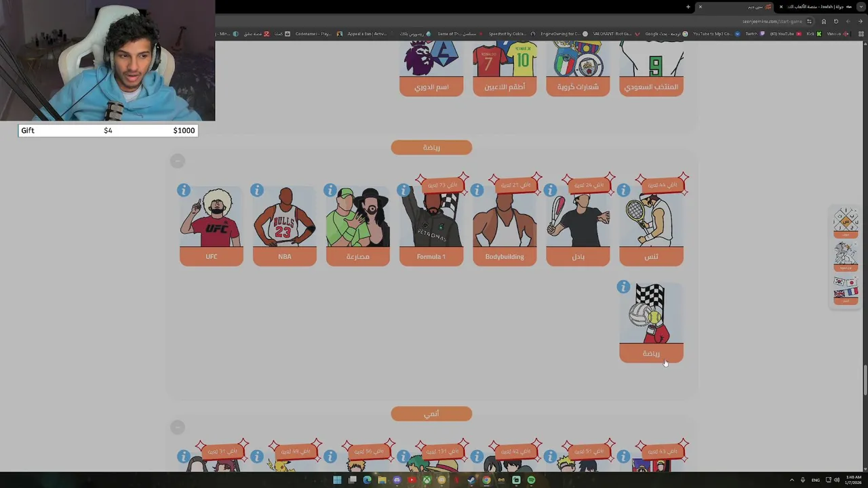Viewport: 868px width, 488px height.
Task: Close the Jawlah browser tab
Action: click(781, 7)
